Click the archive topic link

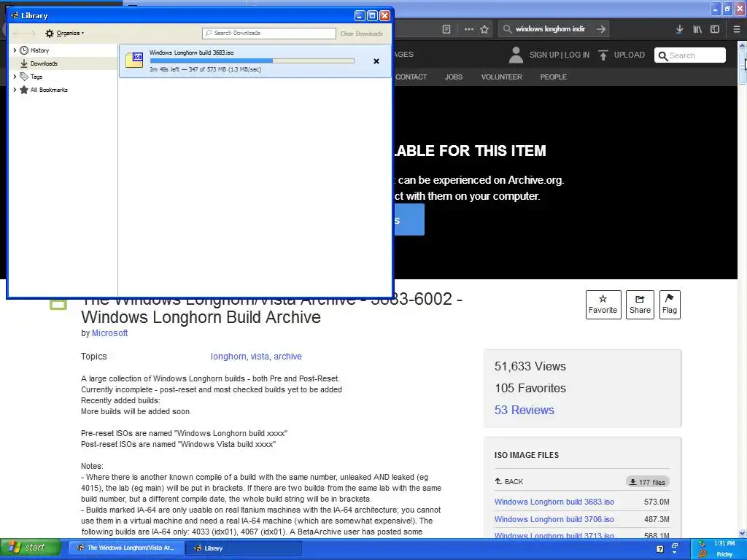click(287, 356)
